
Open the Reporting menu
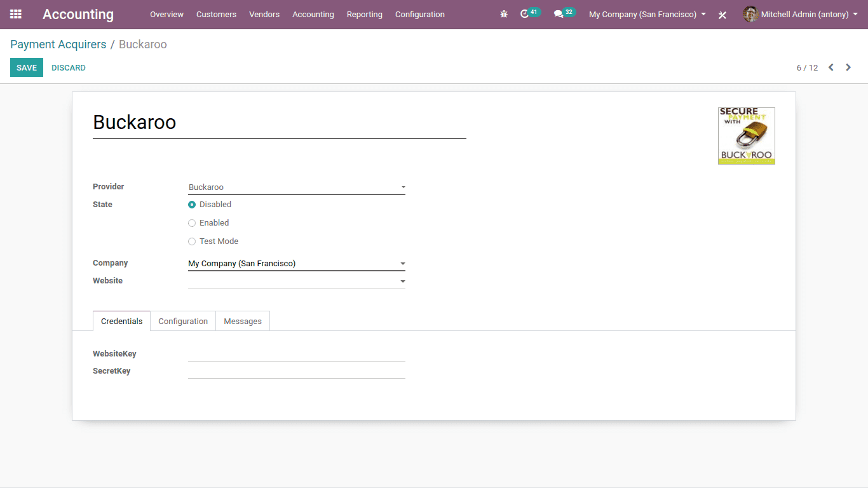(x=365, y=14)
